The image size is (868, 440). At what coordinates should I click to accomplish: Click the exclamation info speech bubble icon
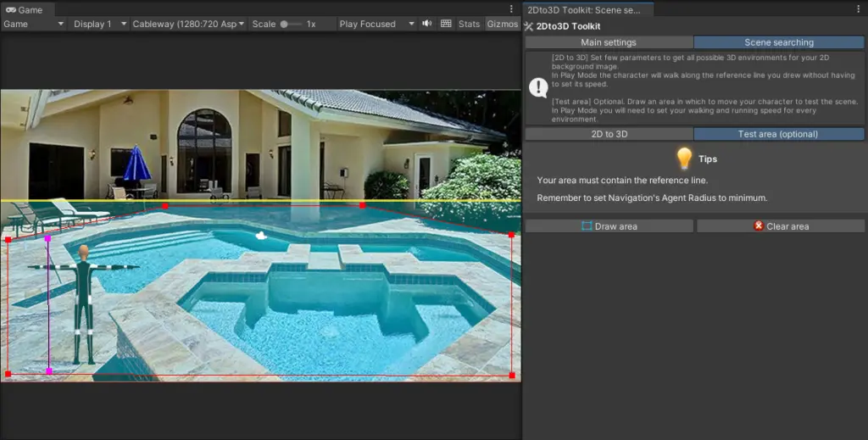coord(538,87)
